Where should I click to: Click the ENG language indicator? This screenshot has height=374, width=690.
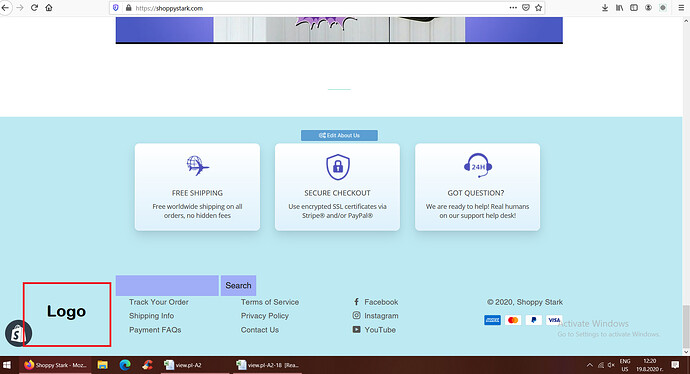pyautogui.click(x=625, y=365)
